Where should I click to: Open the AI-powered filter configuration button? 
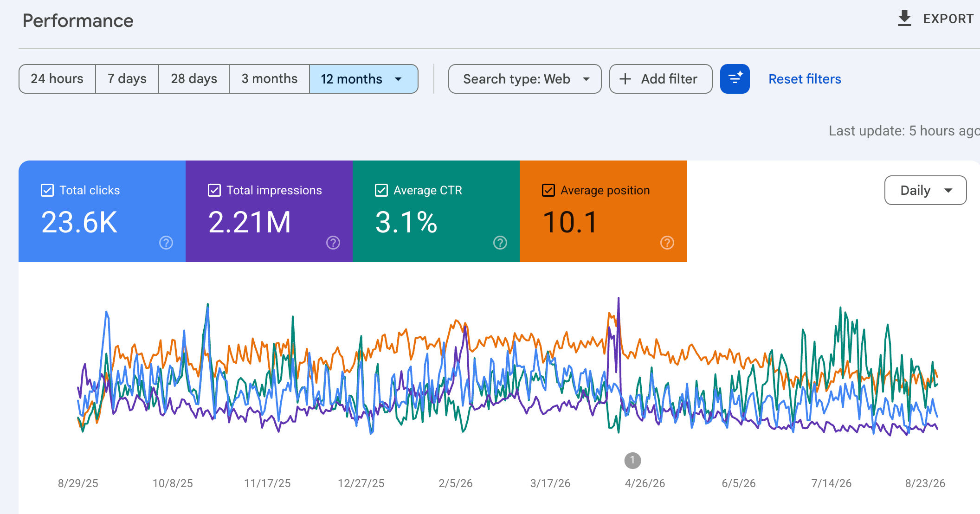point(735,79)
